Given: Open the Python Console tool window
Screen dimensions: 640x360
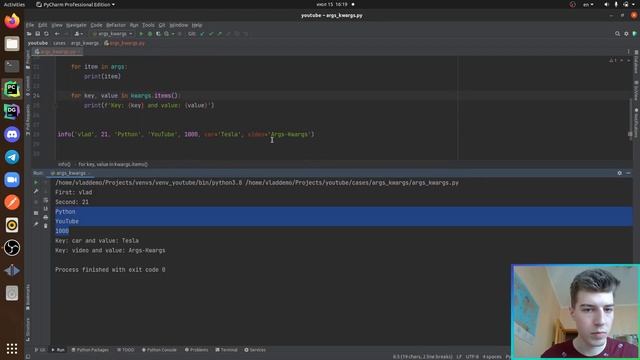Looking at the screenshot, I should coord(159,350).
